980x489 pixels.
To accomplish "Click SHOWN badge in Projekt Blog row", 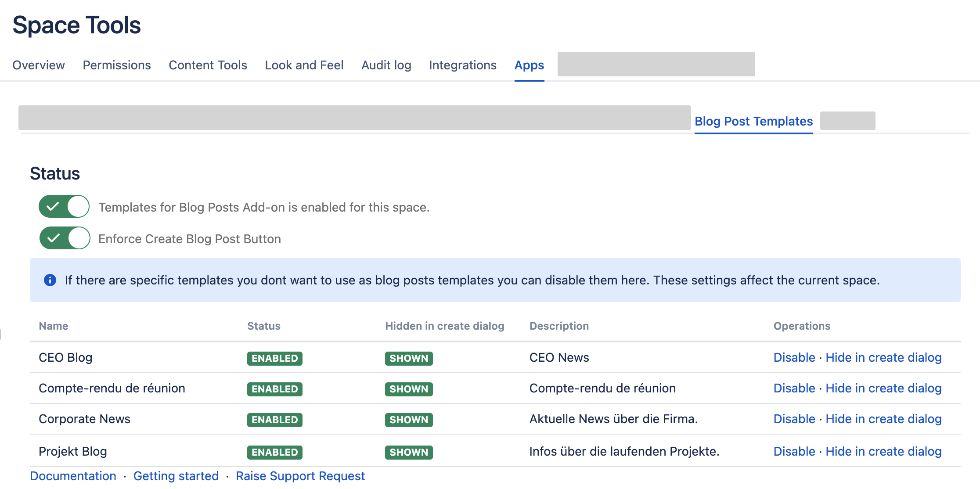I will (408, 452).
